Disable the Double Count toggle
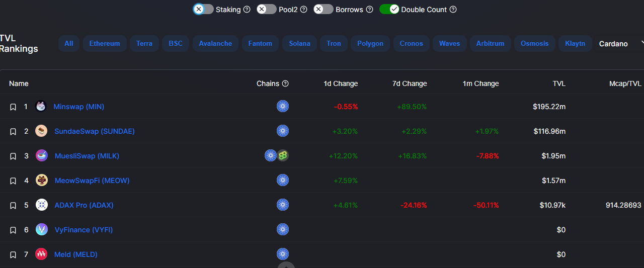This screenshot has height=268, width=644. 389,9
